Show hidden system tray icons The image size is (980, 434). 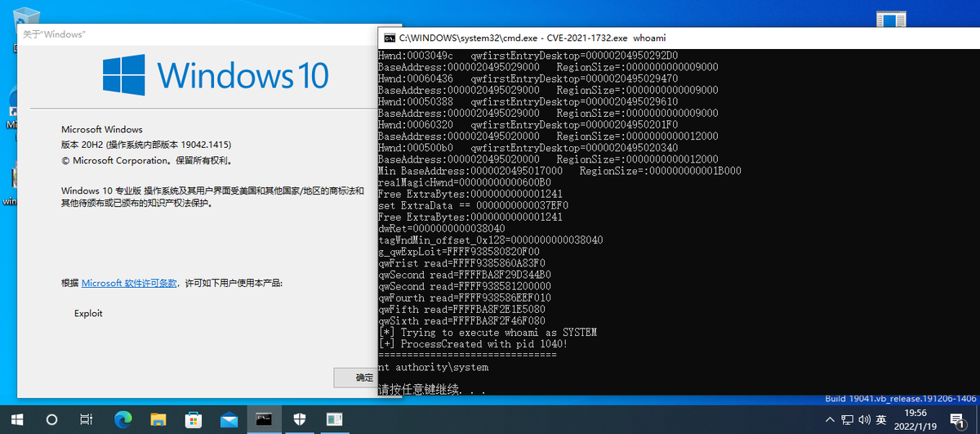pos(829,419)
